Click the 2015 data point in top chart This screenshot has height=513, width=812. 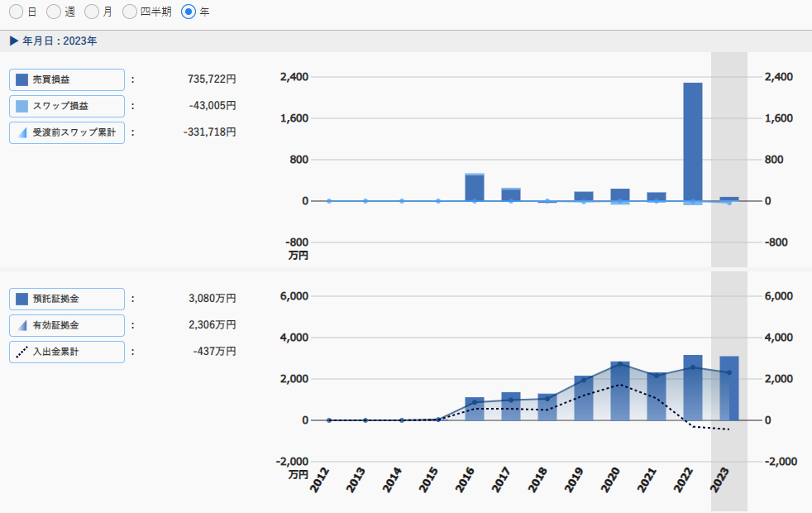pos(438,201)
